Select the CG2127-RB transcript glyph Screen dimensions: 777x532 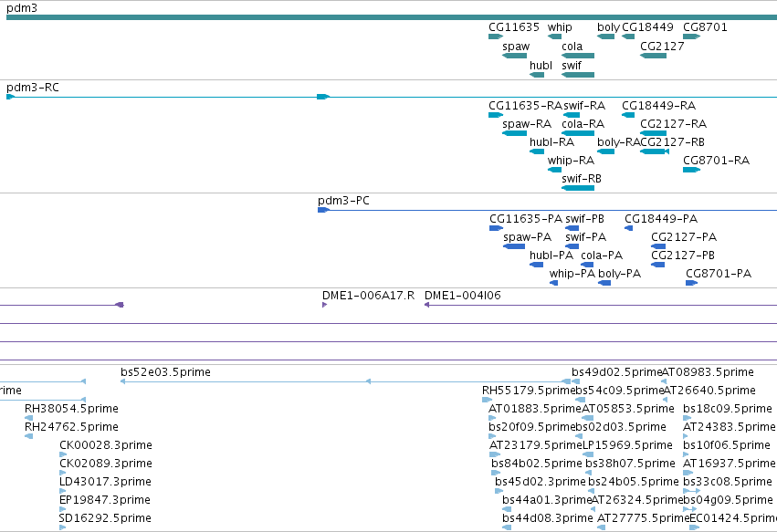click(655, 151)
